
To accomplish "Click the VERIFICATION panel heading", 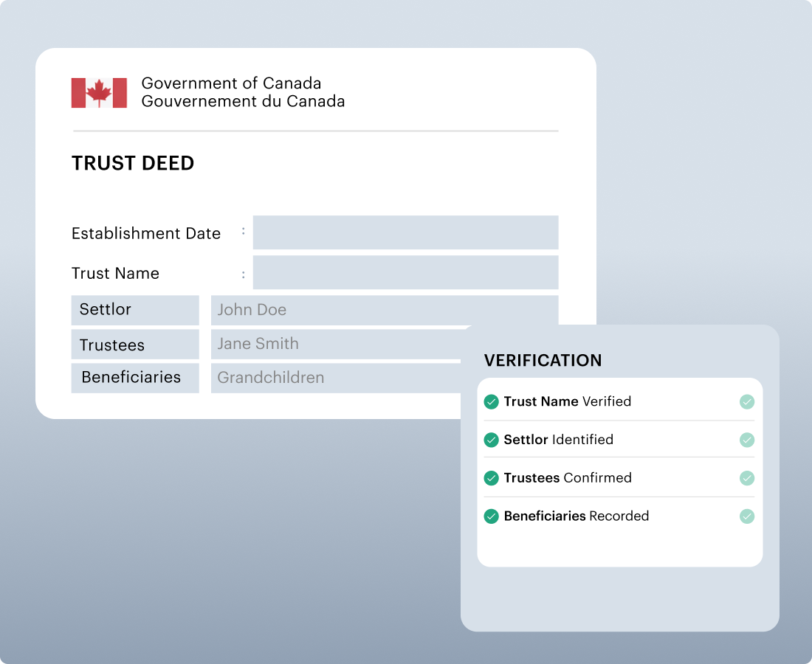I will click(x=543, y=361).
